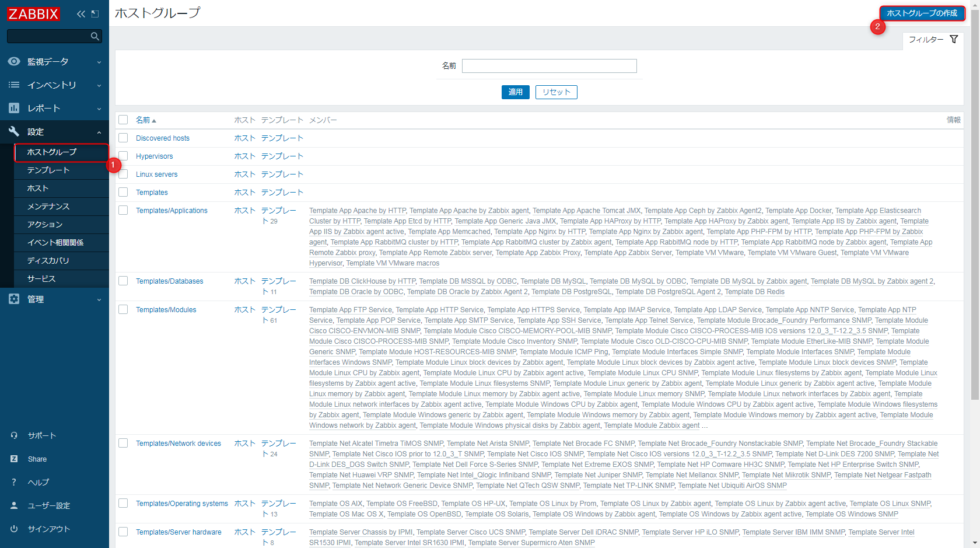Sort by 名前 column header

click(x=146, y=120)
